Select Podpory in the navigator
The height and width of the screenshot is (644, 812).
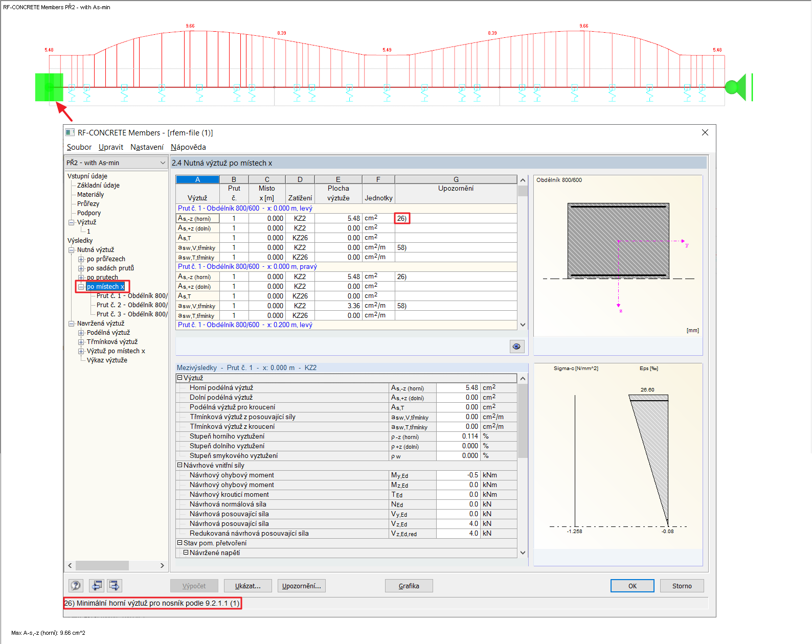(x=89, y=213)
